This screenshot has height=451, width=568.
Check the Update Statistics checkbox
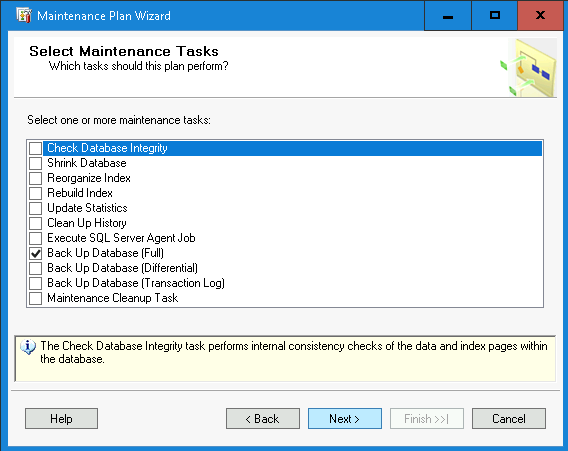coord(36,208)
